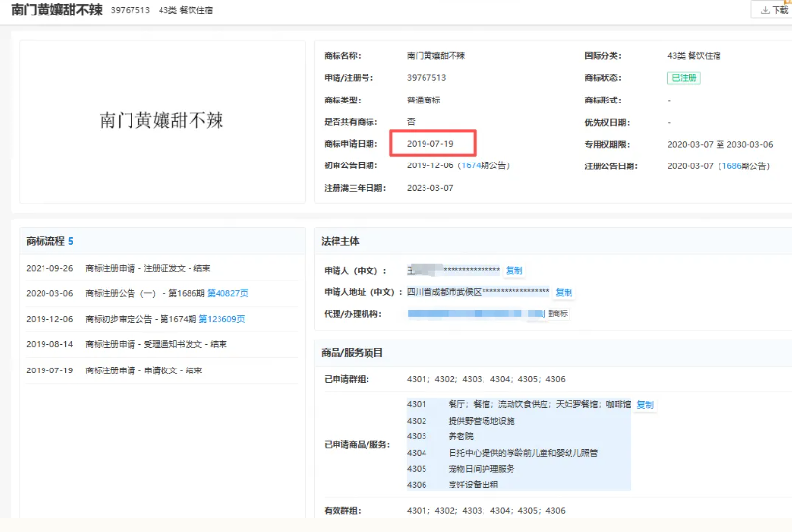Select the 2019-07-19 申请收文 process row
The height and width of the screenshot is (532, 792).
click(161, 370)
